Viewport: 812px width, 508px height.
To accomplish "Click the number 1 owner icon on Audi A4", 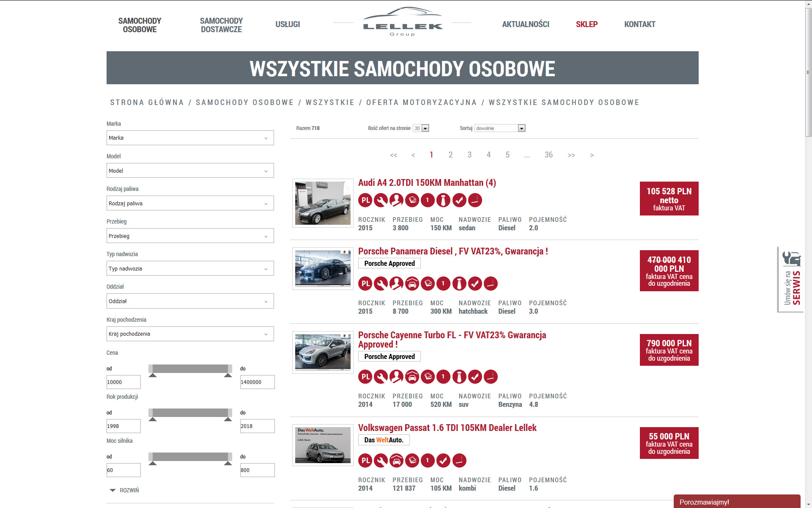I will [x=428, y=200].
